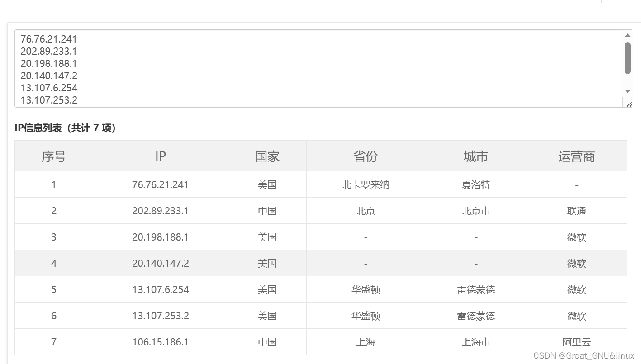641x364 pixels.
Task: Click textarea line 20.198.188.1
Action: tap(49, 63)
